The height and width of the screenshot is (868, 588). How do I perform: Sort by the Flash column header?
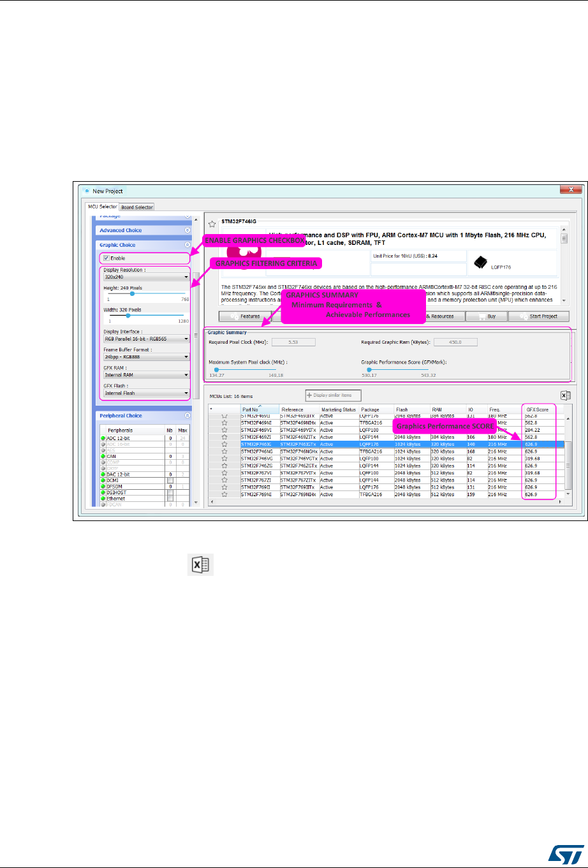[x=412, y=409]
